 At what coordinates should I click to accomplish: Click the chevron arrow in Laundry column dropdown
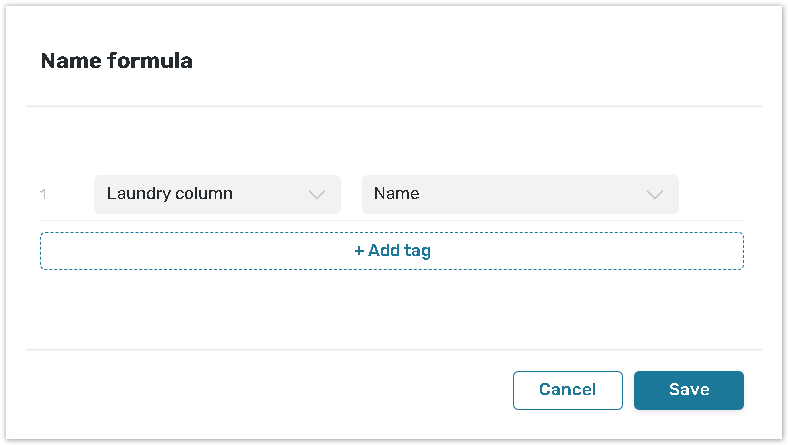317,194
